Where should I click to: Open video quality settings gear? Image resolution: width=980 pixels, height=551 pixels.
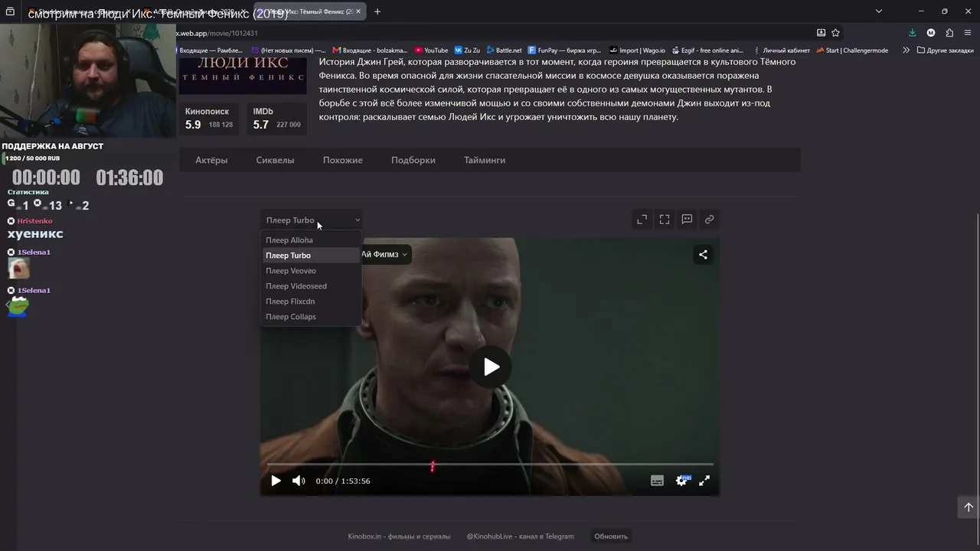pyautogui.click(x=681, y=481)
